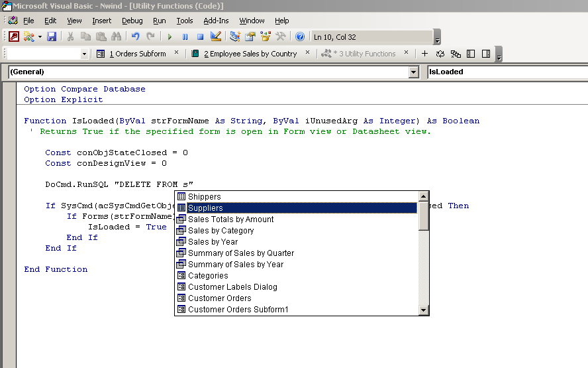Open the (General) object dropdown
Image resolution: width=588 pixels, height=368 pixels.
pyautogui.click(x=413, y=72)
